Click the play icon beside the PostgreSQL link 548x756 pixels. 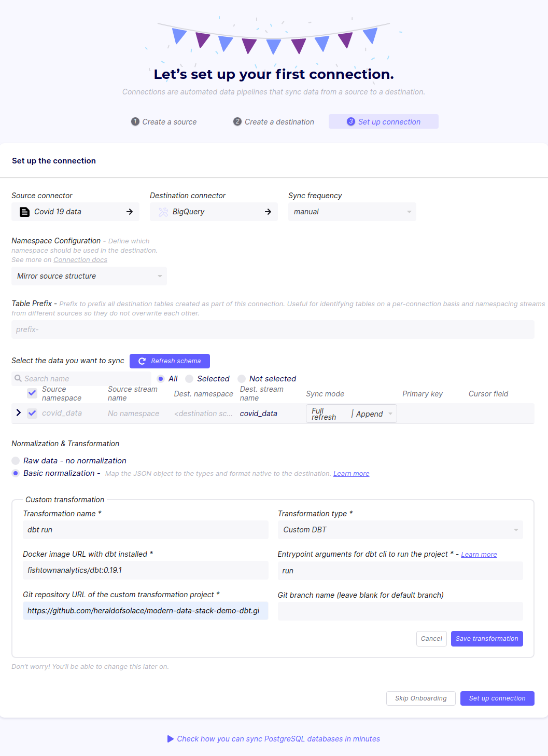171,738
